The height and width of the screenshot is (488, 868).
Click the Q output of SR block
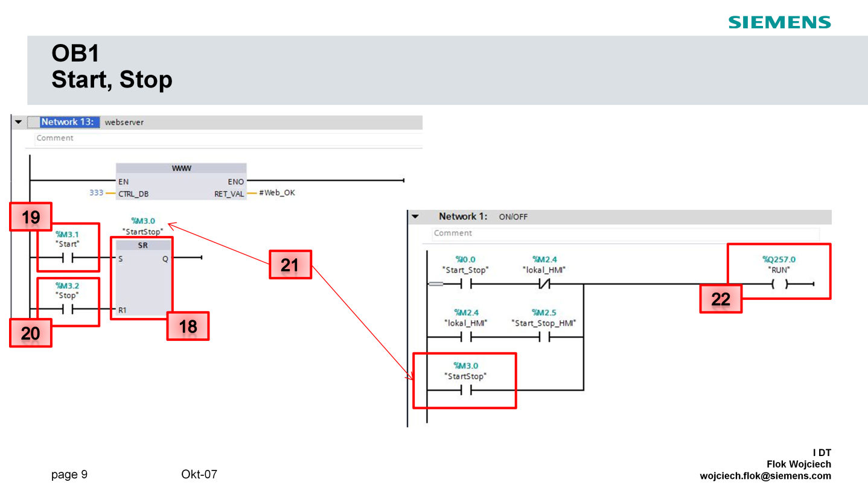[x=165, y=259]
